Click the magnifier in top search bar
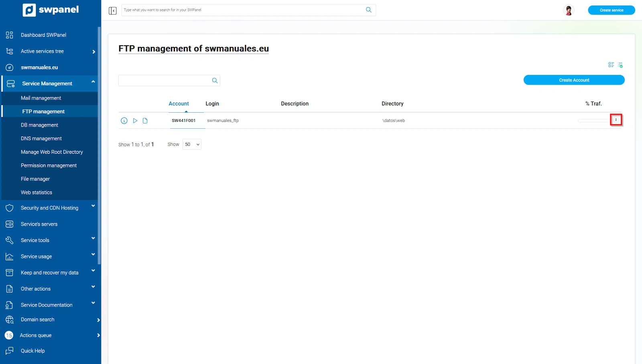This screenshot has width=642, height=364. point(368,10)
